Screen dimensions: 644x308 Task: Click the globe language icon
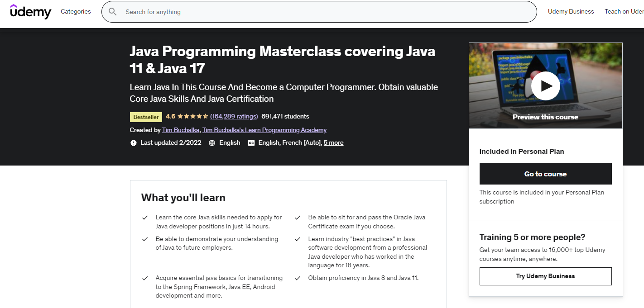(212, 142)
